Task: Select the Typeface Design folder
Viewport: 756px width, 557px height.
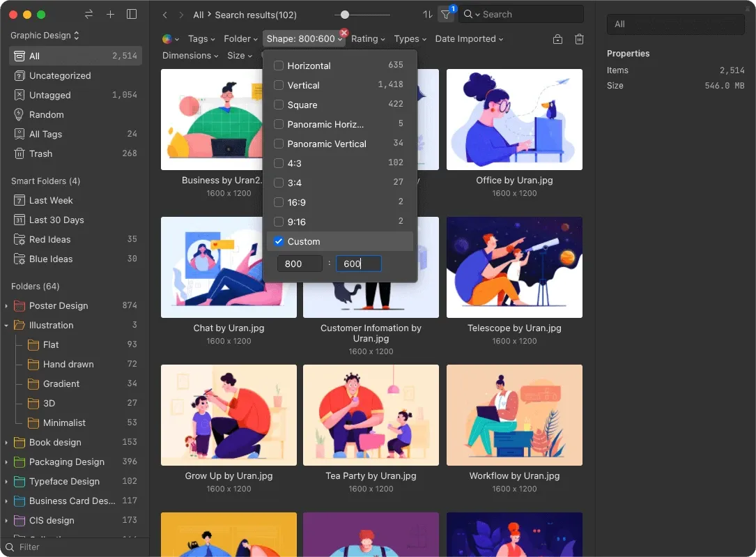Action: click(x=75, y=482)
